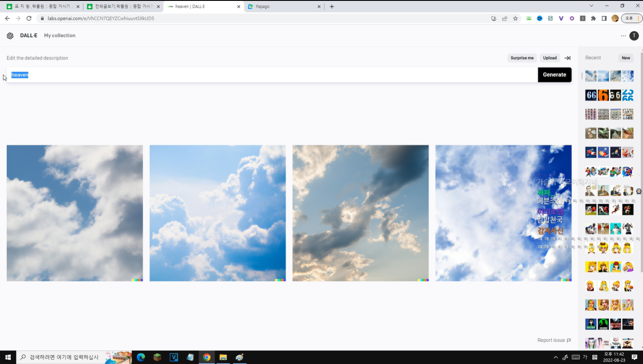Open the account avatar labeled T
Viewport: 643px width, 364px height.
click(634, 36)
